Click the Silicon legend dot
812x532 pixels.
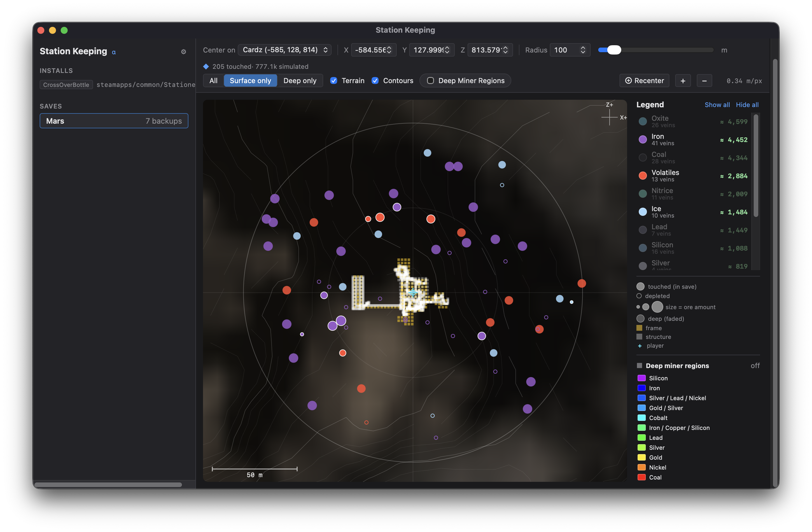pyautogui.click(x=643, y=248)
